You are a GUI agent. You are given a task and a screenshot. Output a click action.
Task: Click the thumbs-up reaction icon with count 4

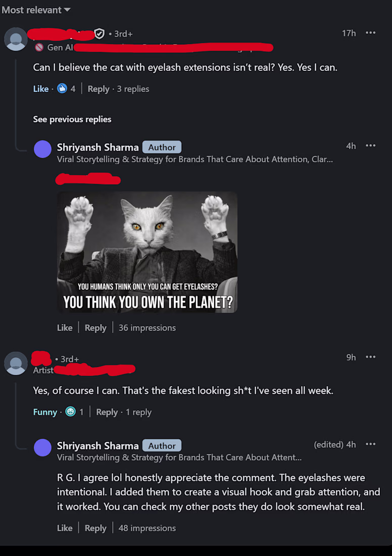coord(62,88)
